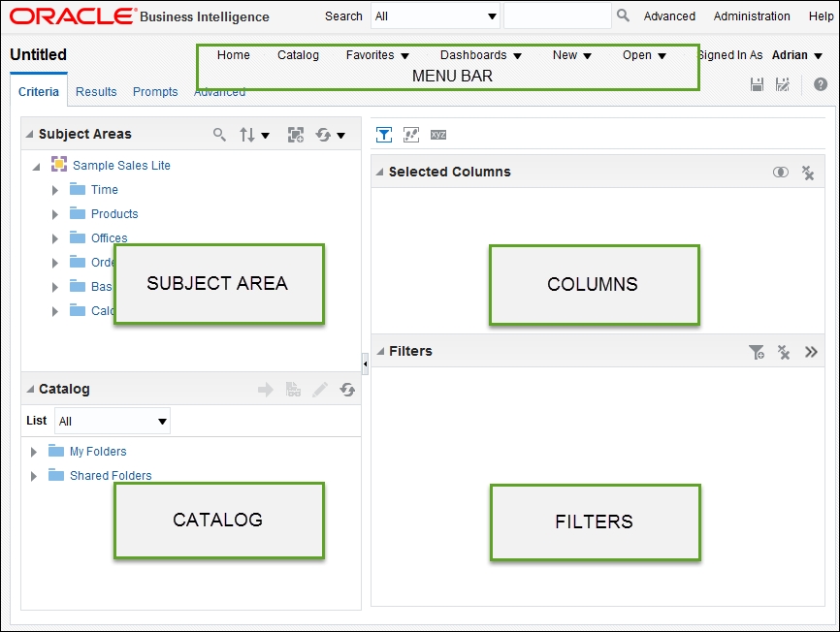The width and height of the screenshot is (840, 632).
Task: Click the Oracle Business Intelligence logo
Action: 140,16
